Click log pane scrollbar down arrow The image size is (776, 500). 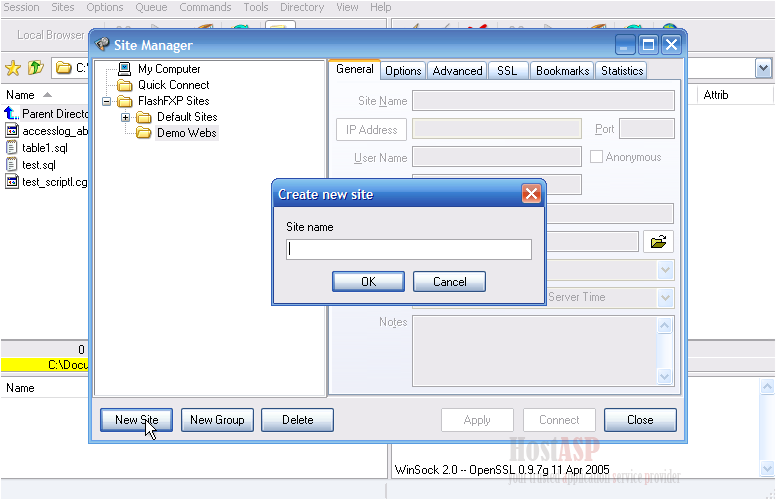[x=767, y=468]
